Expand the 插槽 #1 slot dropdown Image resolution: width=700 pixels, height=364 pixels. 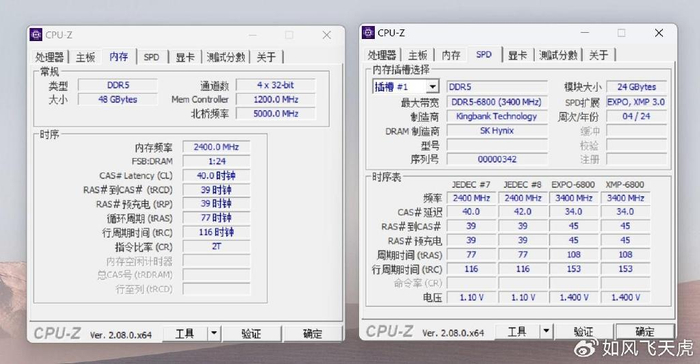click(432, 87)
